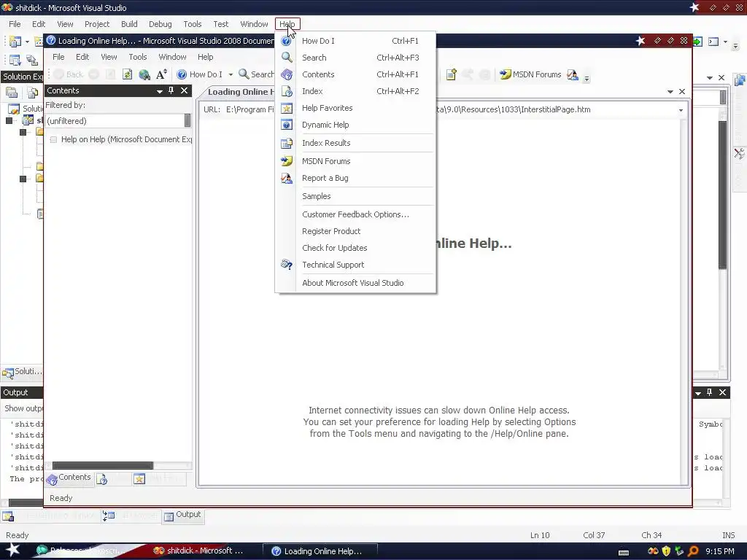Close the Loading Online Help document tab

point(682,91)
